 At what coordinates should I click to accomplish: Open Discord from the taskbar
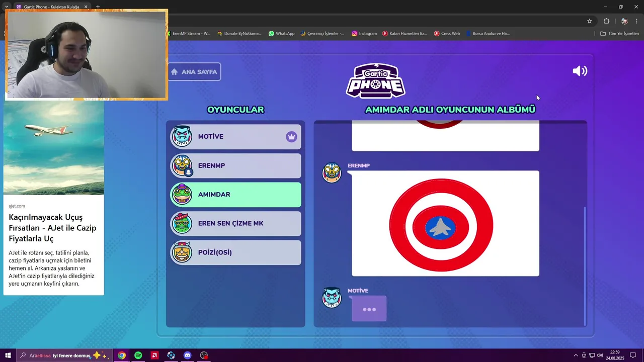(x=188, y=355)
